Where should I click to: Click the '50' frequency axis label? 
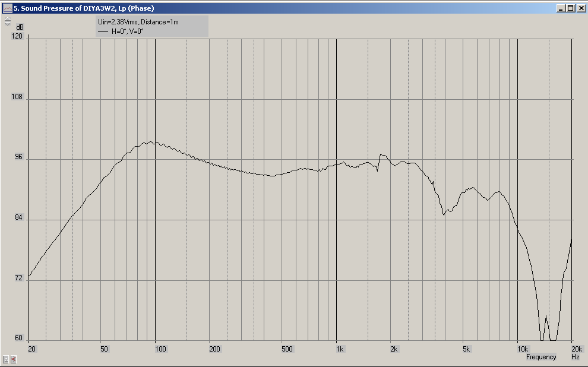coord(104,349)
